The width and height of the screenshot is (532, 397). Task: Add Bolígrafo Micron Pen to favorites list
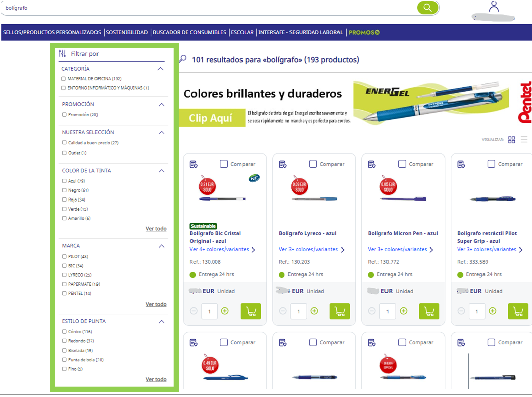[372, 164]
